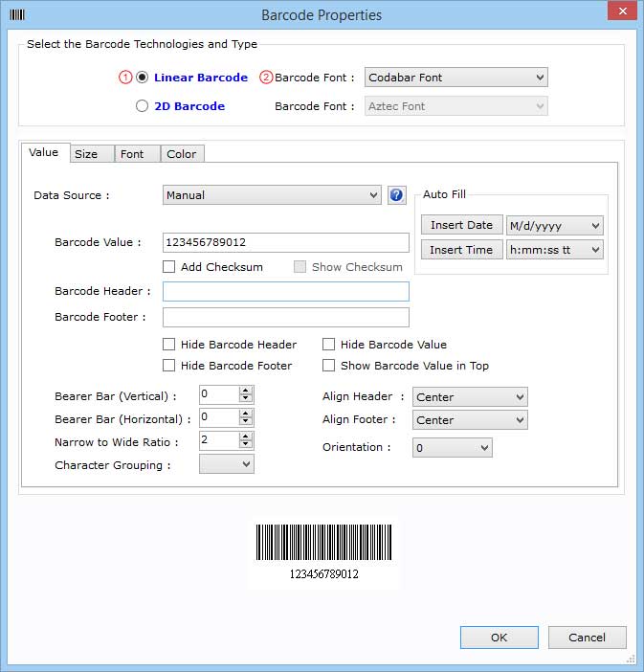Click the Cancel button

point(587,638)
